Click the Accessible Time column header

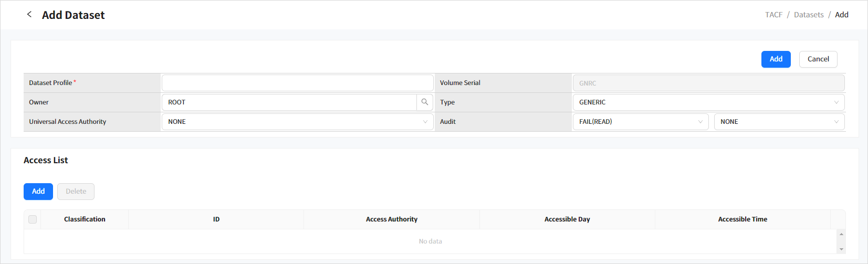[742, 219]
